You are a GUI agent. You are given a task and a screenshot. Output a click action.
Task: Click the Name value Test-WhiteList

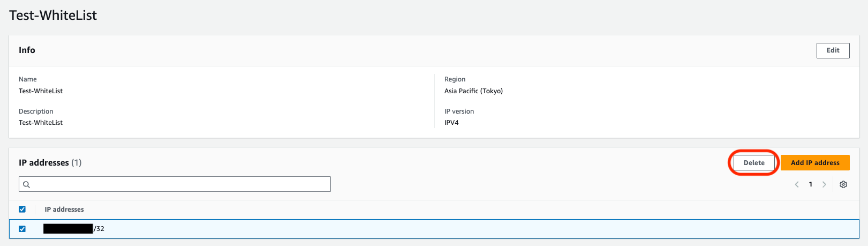(x=41, y=91)
